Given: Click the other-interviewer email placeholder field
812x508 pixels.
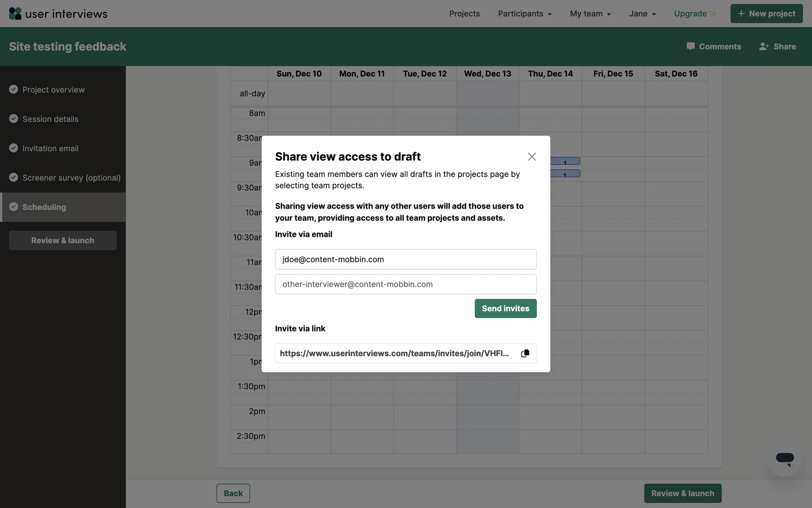Looking at the screenshot, I should point(406,284).
